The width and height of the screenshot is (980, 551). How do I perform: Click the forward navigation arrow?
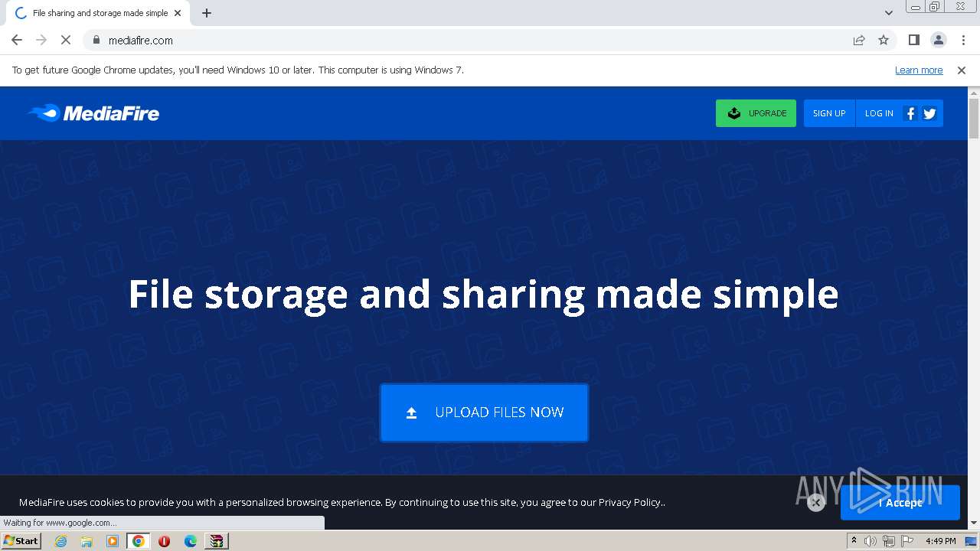tap(41, 40)
